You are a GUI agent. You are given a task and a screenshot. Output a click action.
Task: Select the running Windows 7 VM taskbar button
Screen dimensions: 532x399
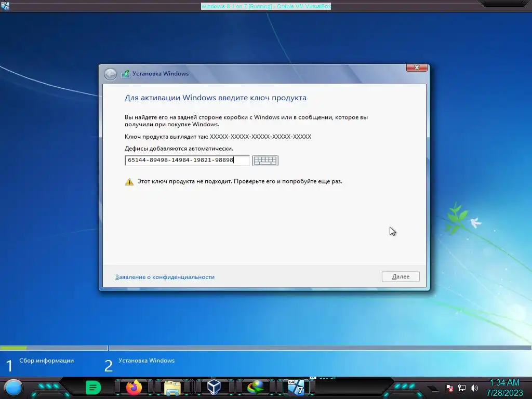tap(297, 388)
